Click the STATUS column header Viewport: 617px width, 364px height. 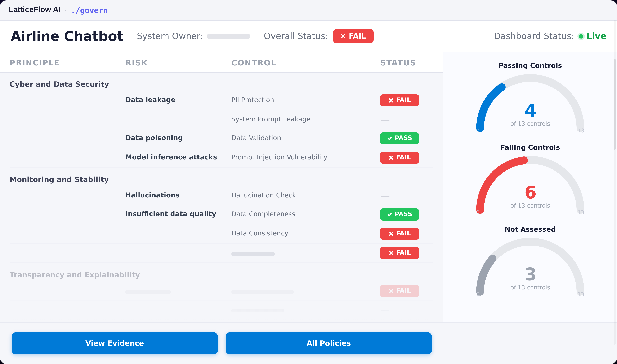[x=398, y=63]
